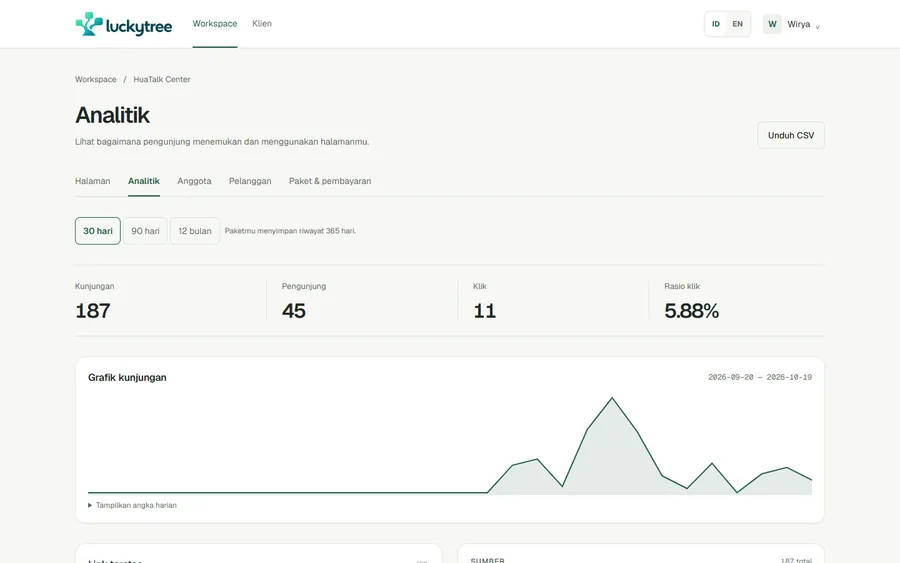
Task: Go to Workspace breadcrumb link
Action: 95,79
